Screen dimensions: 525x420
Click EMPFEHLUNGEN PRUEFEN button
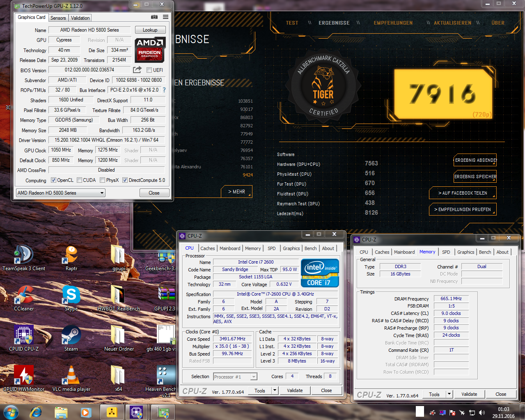tap(463, 209)
